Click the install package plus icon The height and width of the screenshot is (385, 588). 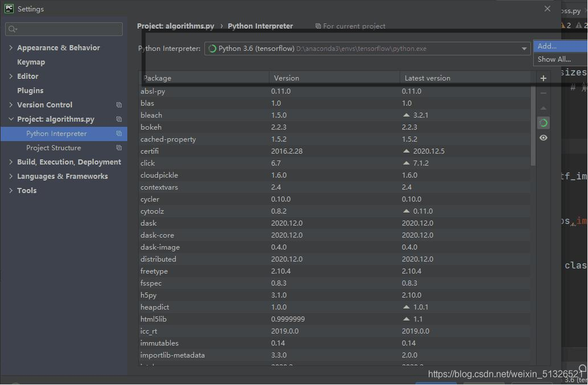(x=543, y=78)
